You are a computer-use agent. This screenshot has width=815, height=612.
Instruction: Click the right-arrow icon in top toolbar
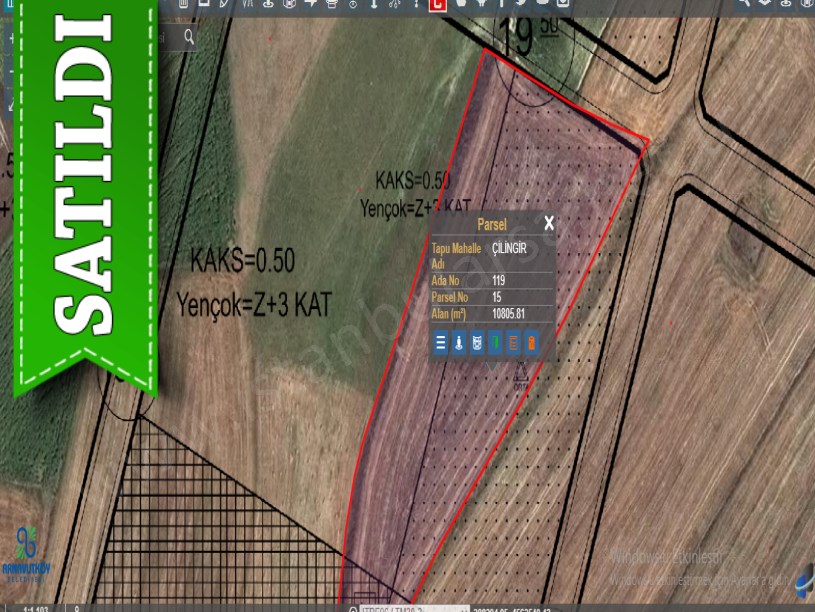(x=311, y=4)
